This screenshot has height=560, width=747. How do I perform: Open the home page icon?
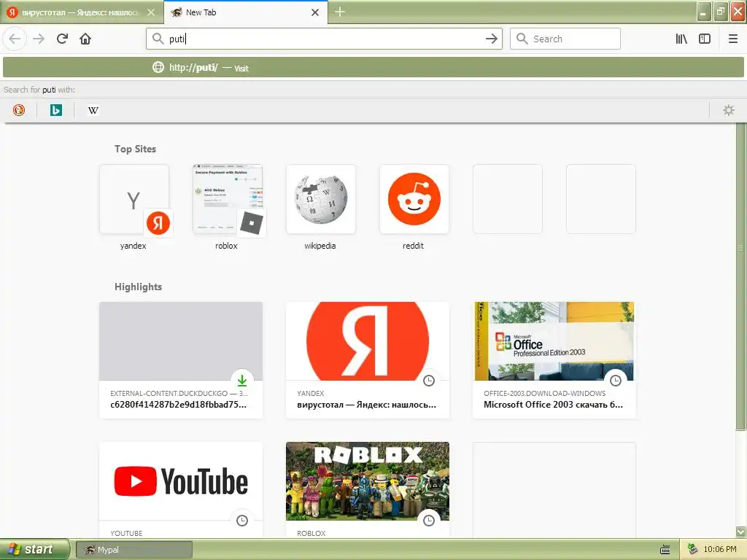click(85, 39)
